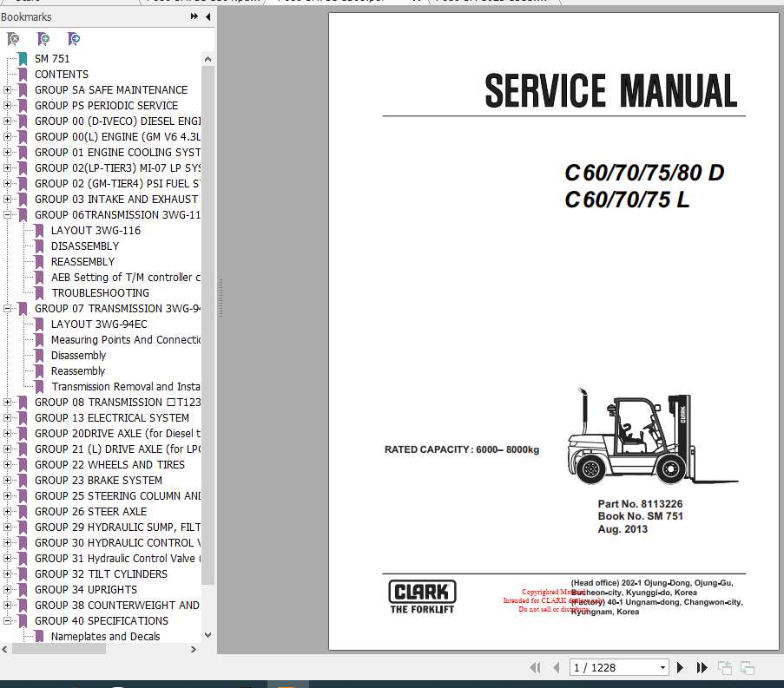784x688 pixels.
Task: Expand GROUP SA SAFE MAINTENANCE bookmark
Action: point(7,90)
